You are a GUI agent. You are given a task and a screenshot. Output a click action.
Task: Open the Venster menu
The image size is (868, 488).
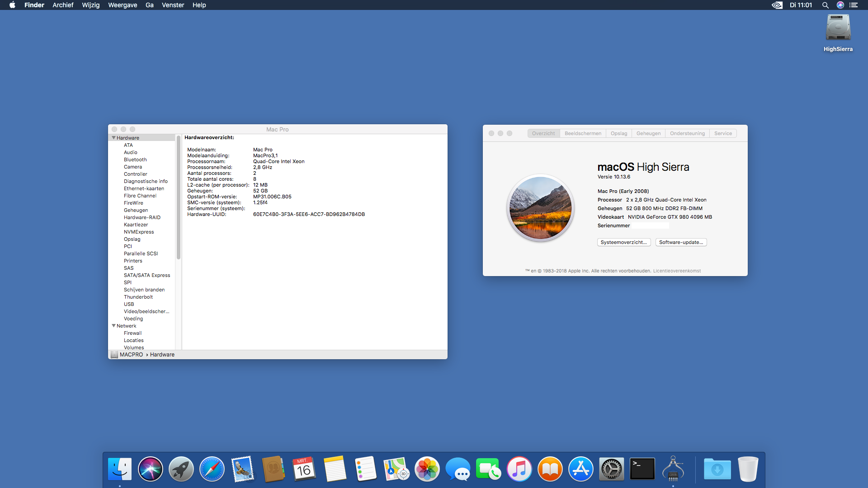click(x=173, y=5)
